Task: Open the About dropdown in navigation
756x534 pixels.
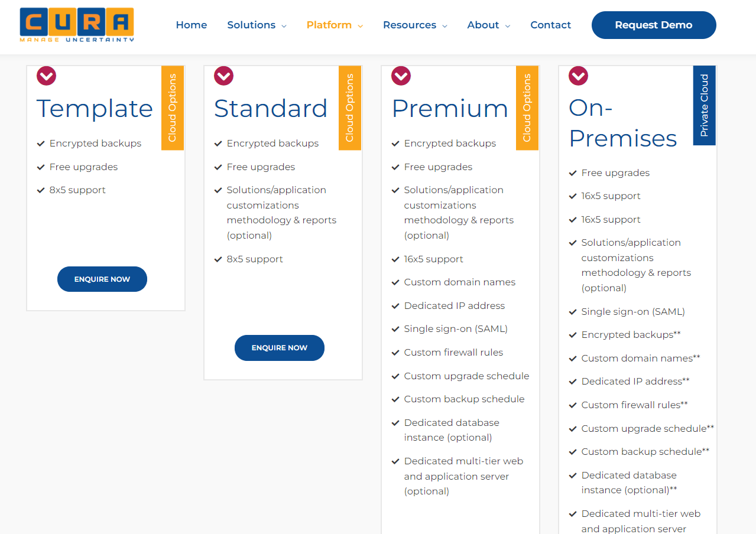Action: (x=489, y=25)
